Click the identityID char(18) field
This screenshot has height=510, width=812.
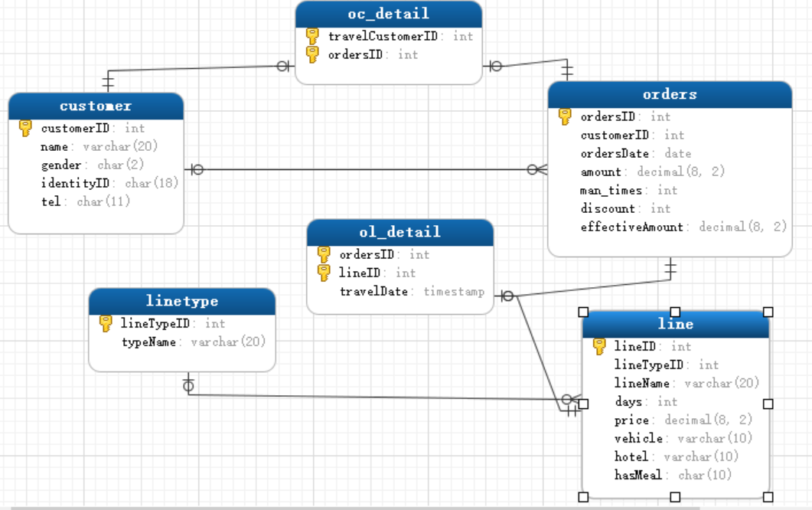pos(109,183)
